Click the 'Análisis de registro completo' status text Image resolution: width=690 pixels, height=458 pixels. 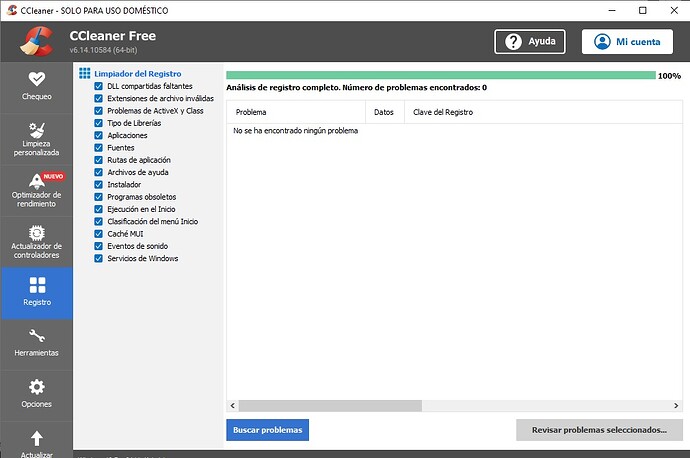(356, 88)
